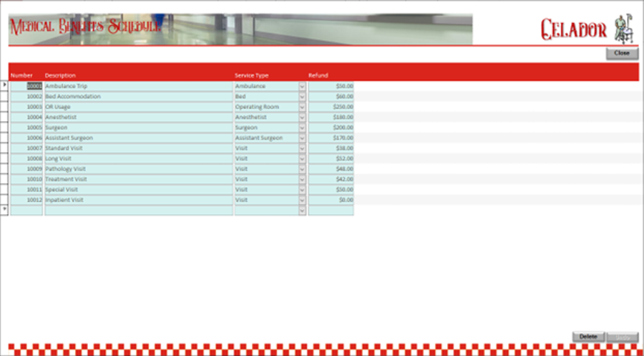644x356 pixels.
Task: Click the Number field showing 10009
Action: click(26, 169)
